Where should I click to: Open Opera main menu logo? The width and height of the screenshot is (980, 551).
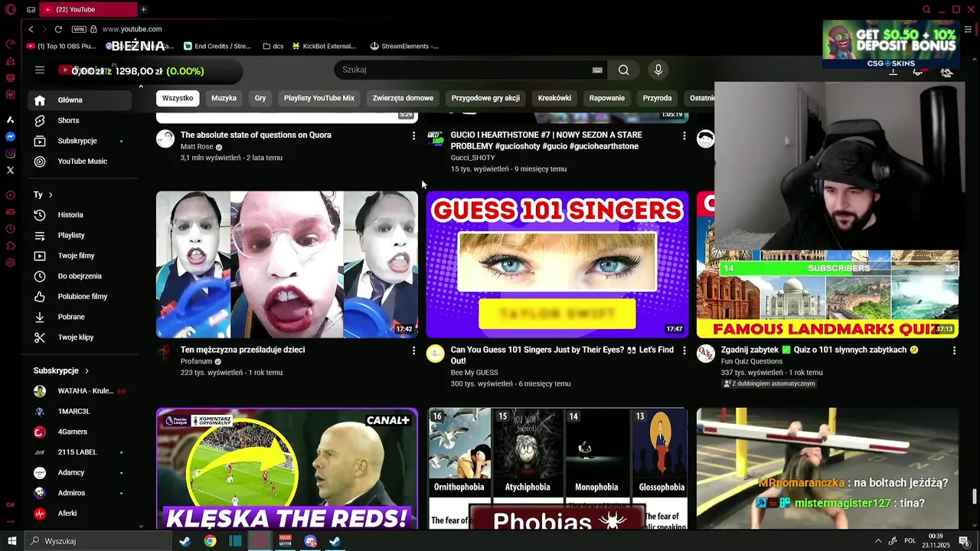click(x=10, y=9)
